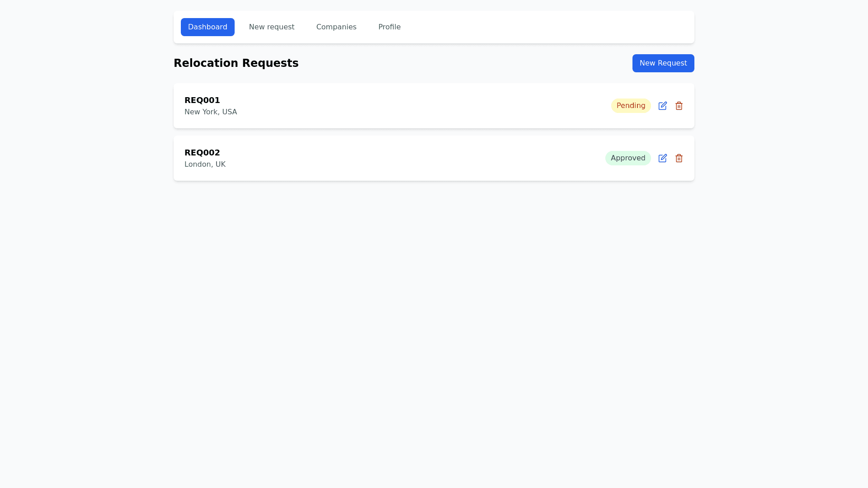Open the New request nav tab

coord(271,27)
